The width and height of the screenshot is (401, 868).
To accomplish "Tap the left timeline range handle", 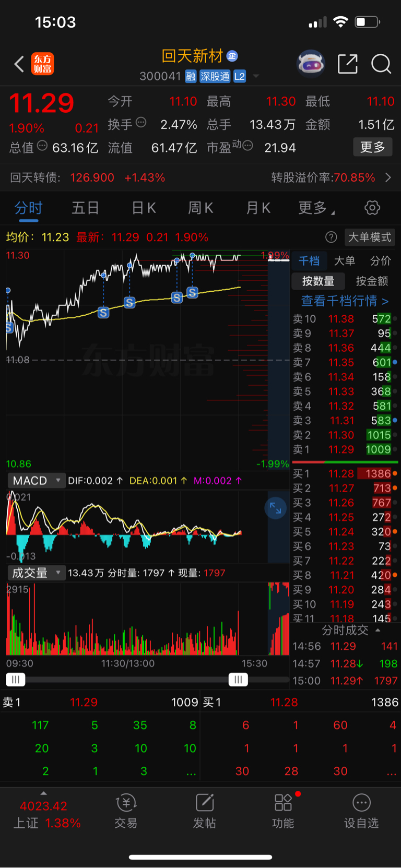I will (15, 679).
